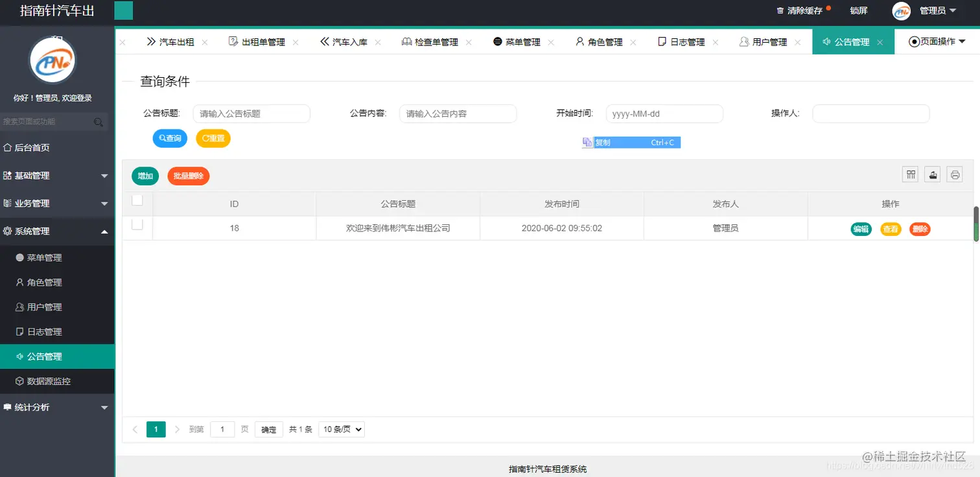The height and width of the screenshot is (477, 980).
Task: Focus the 操作人 input field
Action: coord(871,113)
